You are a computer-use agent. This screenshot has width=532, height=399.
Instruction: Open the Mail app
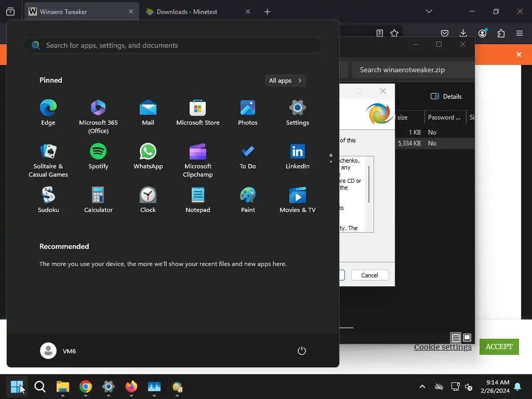coord(148,113)
